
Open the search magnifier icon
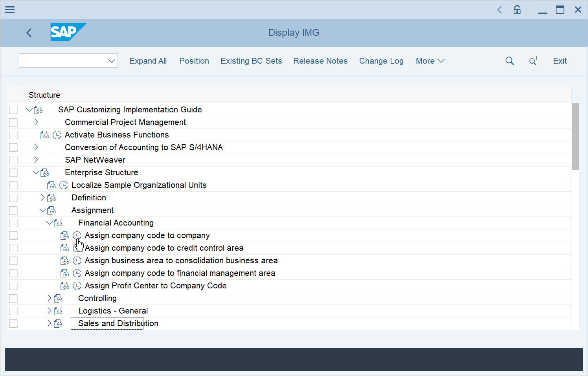[x=510, y=61]
